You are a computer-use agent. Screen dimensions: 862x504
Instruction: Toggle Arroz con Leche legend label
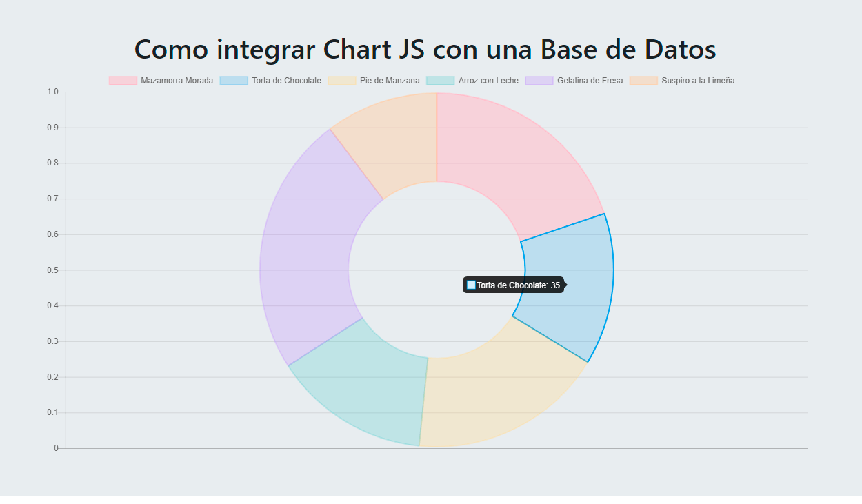488,81
